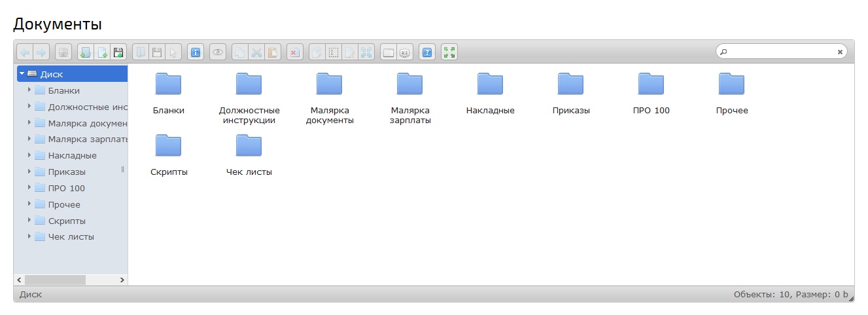This screenshot has width=868, height=315.
Task: Expand the Малярка зарплаты tree arrow
Action: [29, 139]
